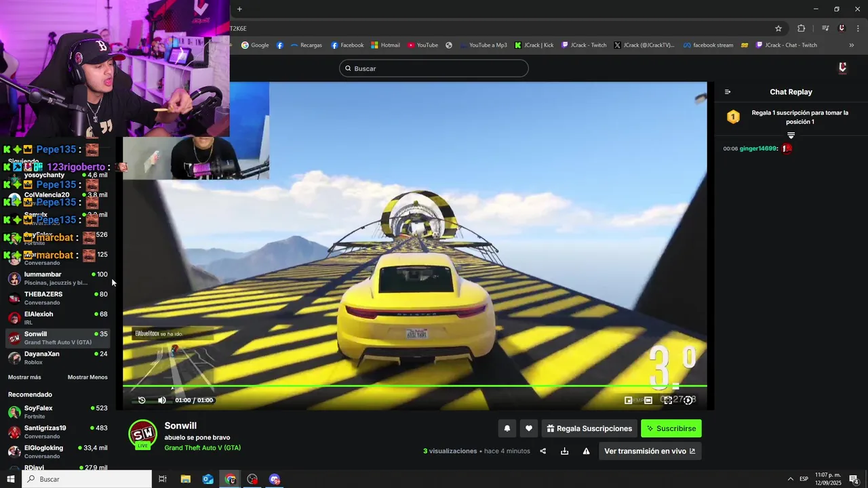This screenshot has width=868, height=488.
Task: Open the browser extensions puzzle icon
Action: click(802, 28)
